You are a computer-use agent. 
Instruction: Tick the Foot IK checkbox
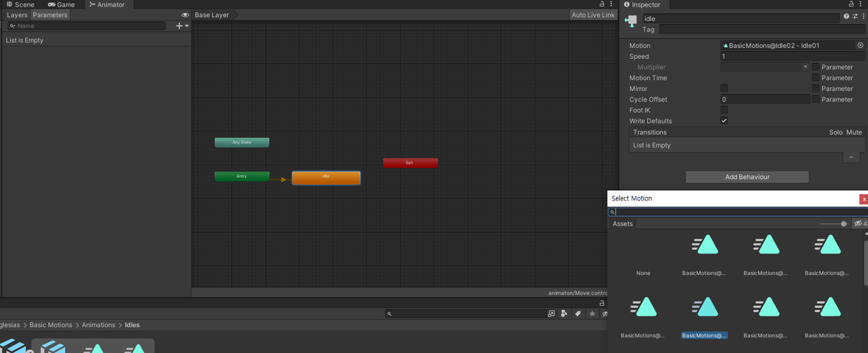(x=724, y=110)
